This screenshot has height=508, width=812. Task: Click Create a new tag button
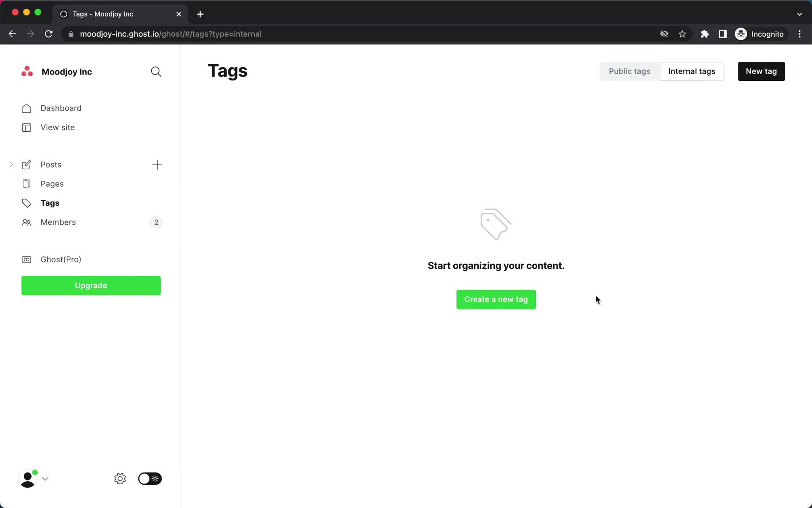(x=496, y=299)
